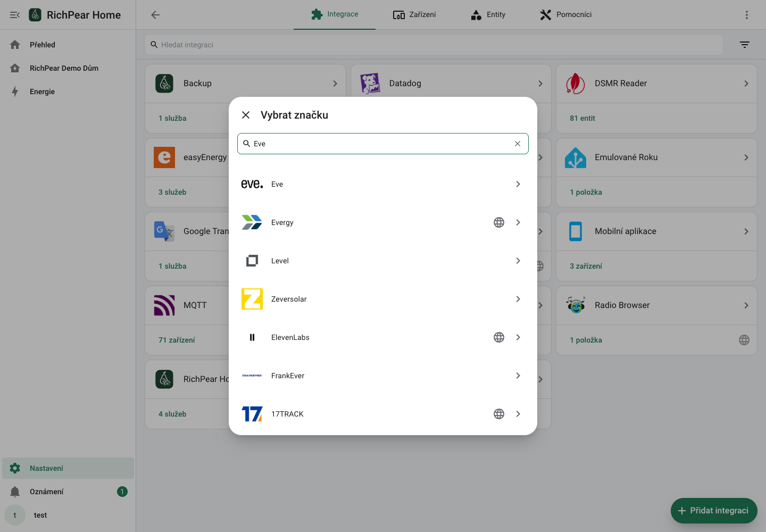
Task: Open the DSMR Reader integration card
Action: (x=656, y=84)
